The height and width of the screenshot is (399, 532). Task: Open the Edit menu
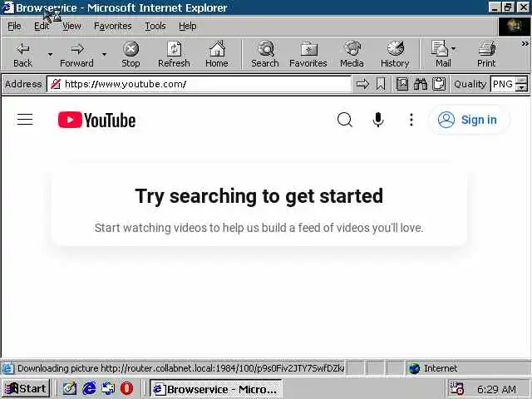coord(42,26)
